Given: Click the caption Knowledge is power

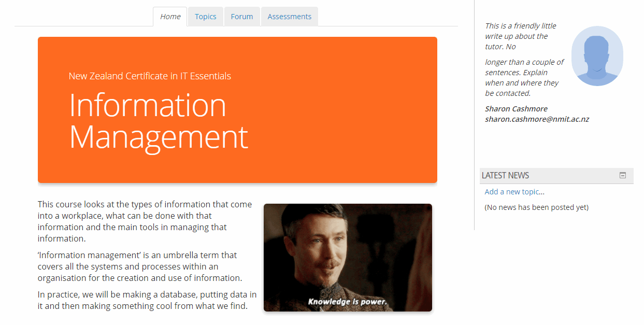Looking at the screenshot, I should pos(348,301).
